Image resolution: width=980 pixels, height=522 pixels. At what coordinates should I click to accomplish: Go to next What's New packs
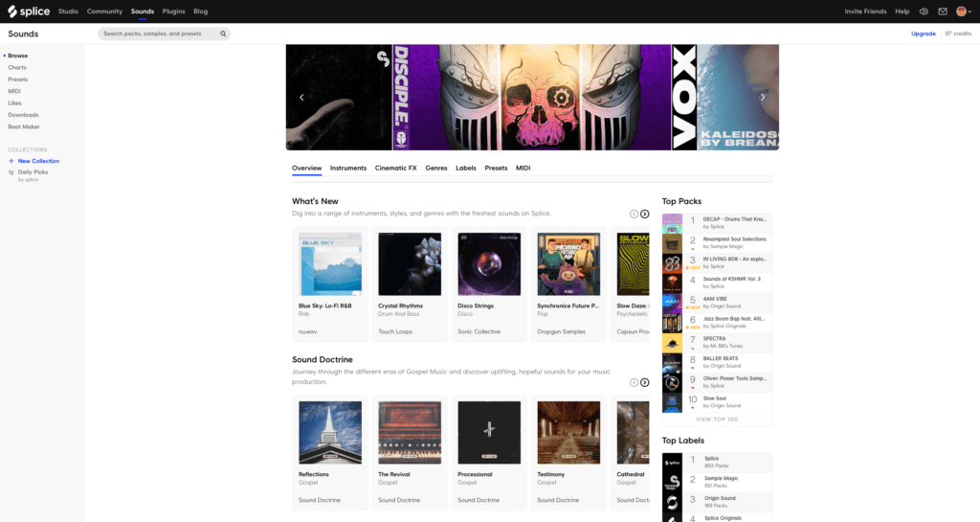pos(644,214)
